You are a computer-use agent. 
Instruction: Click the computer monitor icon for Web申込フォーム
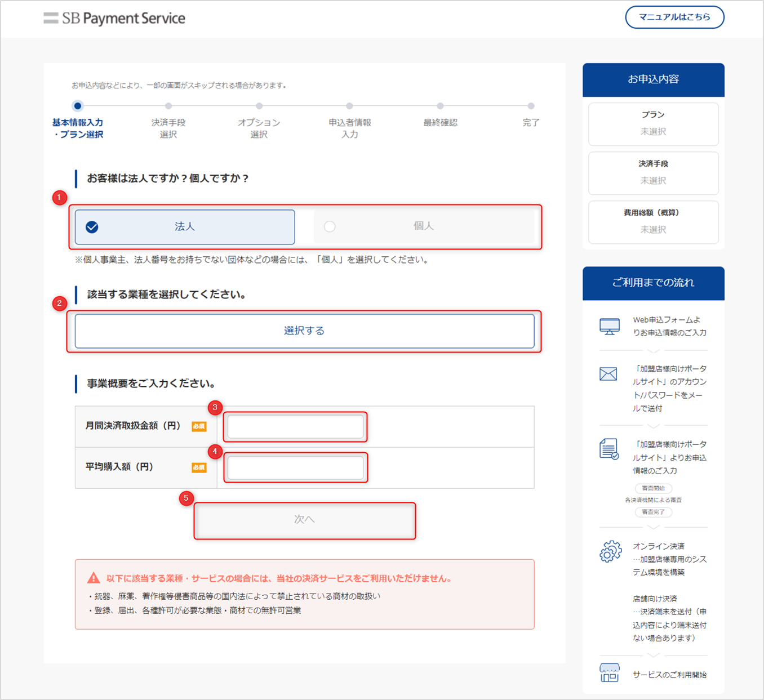609,327
